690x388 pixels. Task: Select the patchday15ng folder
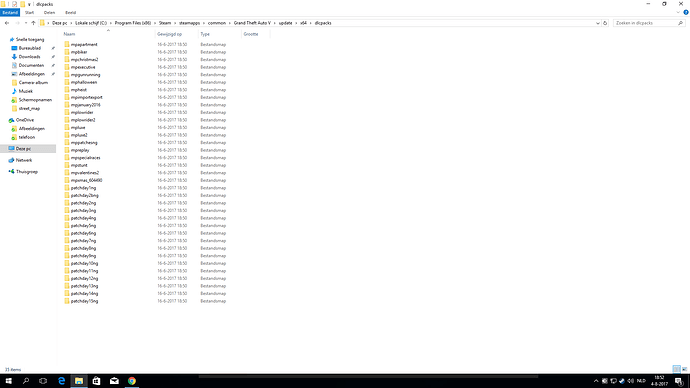tap(84, 301)
